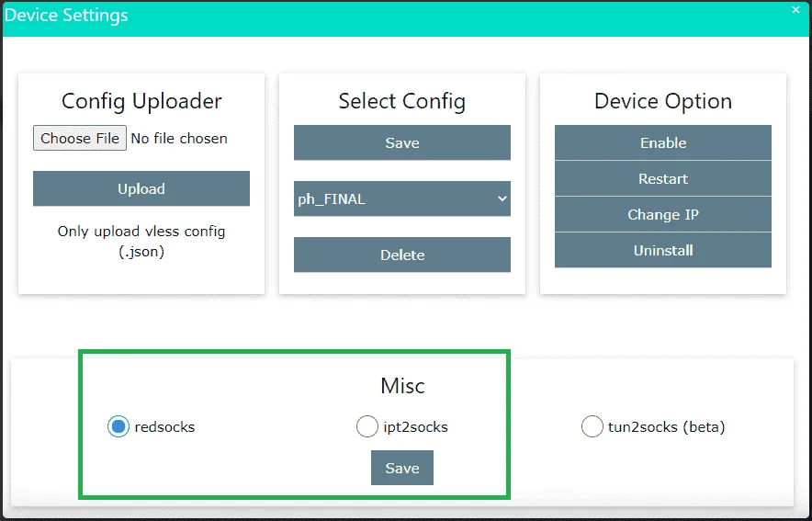
Task: Click the Change IP button
Action: point(663,214)
